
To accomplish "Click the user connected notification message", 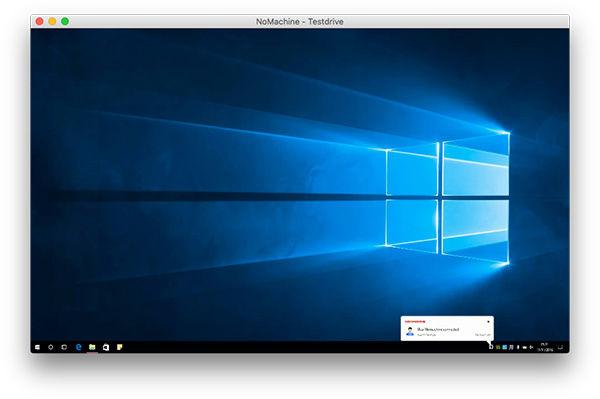I will pos(438,329).
